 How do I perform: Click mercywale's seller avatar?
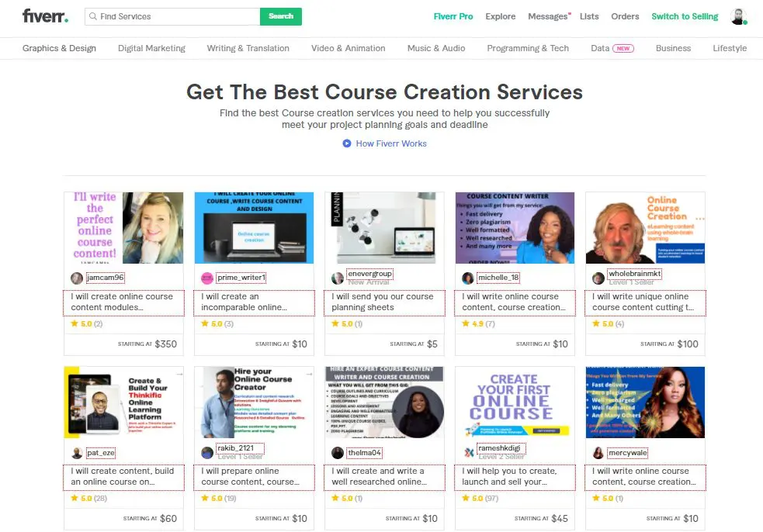598,453
